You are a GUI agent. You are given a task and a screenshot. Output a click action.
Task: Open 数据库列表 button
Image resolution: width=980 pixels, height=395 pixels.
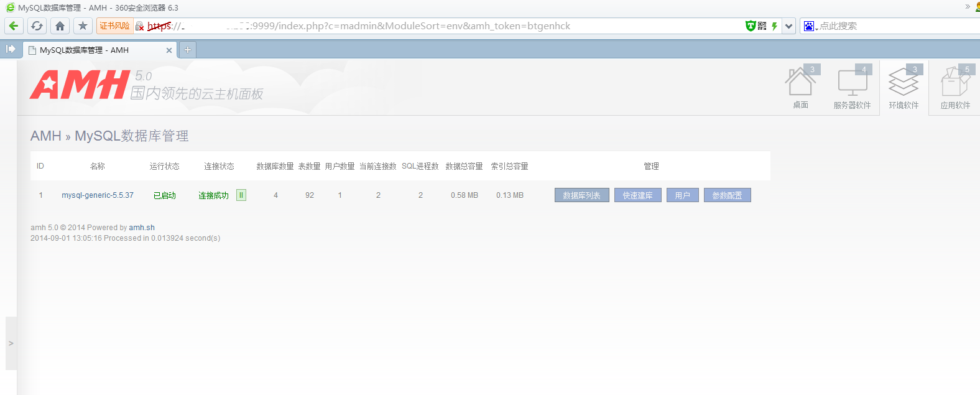[581, 195]
